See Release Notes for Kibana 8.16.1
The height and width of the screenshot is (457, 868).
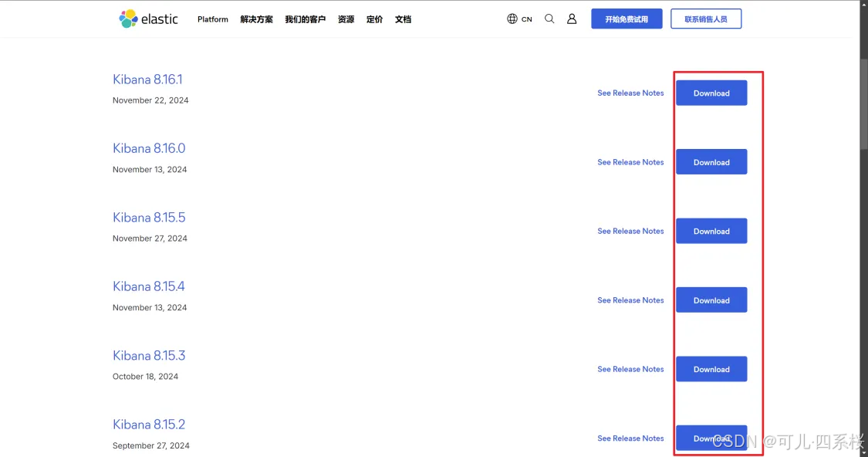[630, 93]
